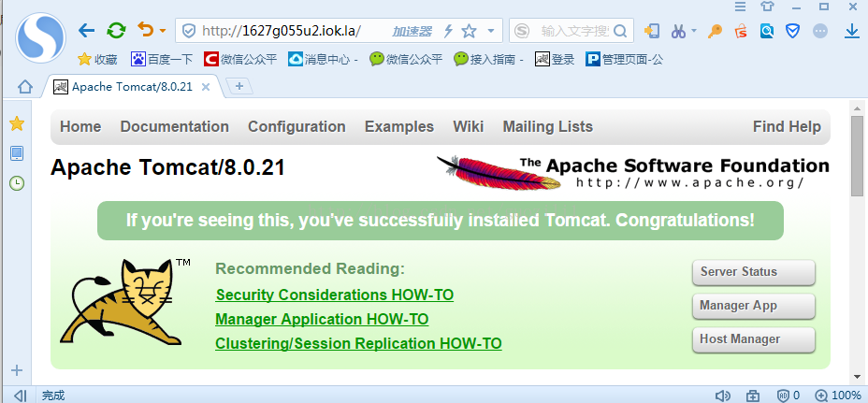
Task: Click the Sogou browser logo
Action: 40,37
